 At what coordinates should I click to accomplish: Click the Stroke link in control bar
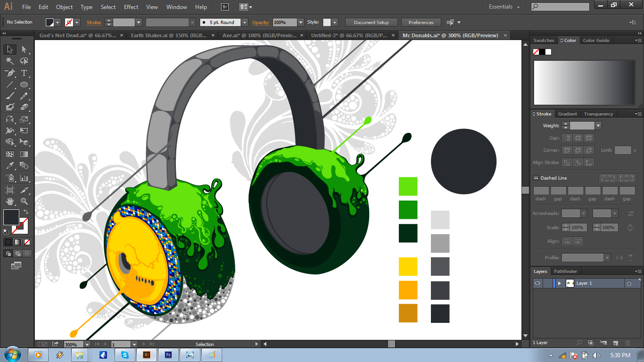click(94, 22)
